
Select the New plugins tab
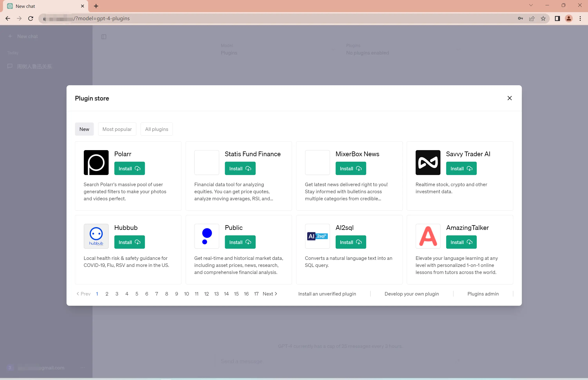point(84,129)
